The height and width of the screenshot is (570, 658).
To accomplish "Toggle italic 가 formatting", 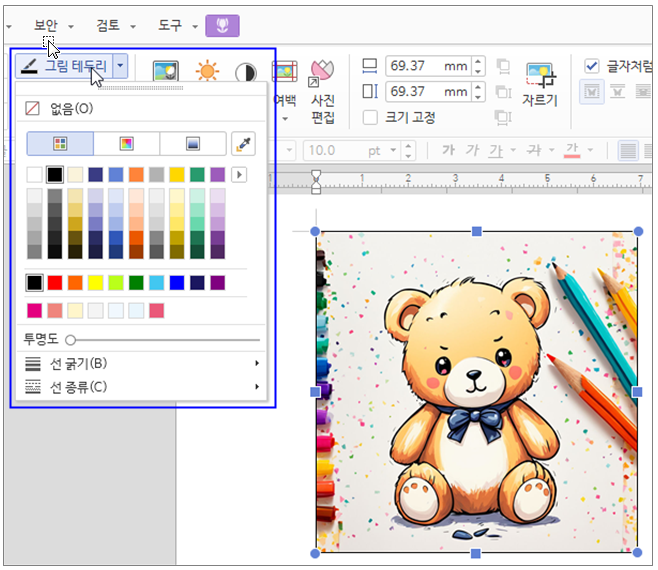I will pos(473,150).
